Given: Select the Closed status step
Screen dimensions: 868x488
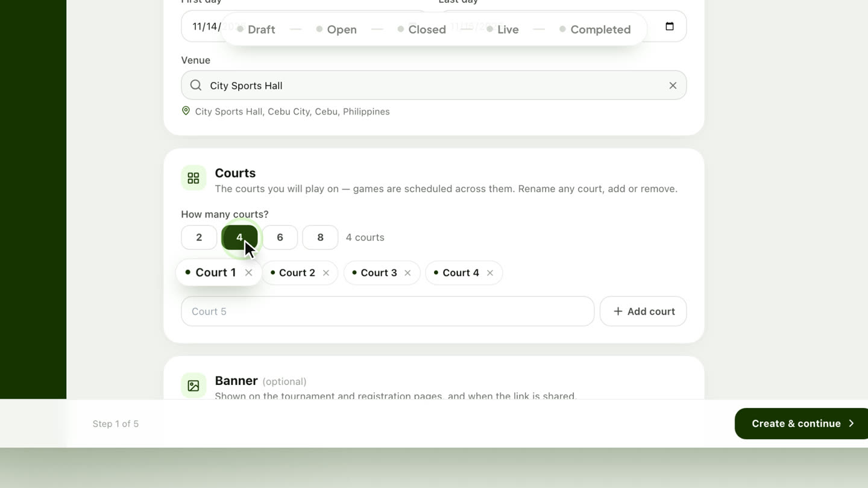Looking at the screenshot, I should (x=422, y=30).
